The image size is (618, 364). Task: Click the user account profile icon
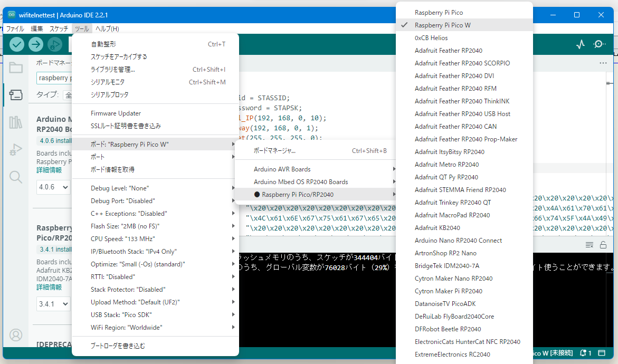point(16,335)
